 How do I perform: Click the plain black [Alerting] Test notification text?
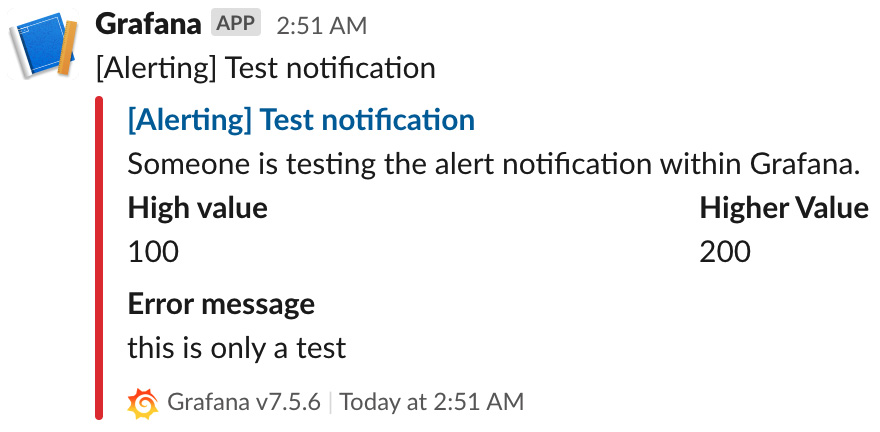click(x=265, y=68)
